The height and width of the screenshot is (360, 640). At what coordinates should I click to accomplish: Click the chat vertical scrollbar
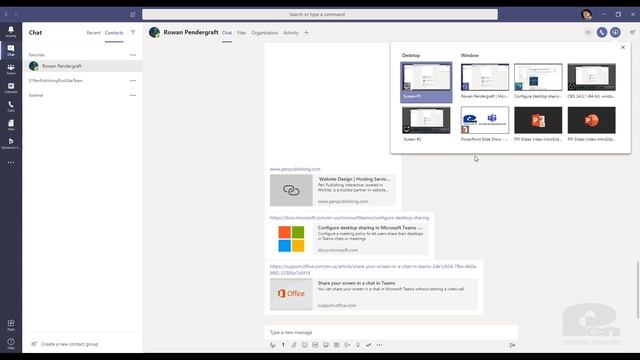coord(638,290)
